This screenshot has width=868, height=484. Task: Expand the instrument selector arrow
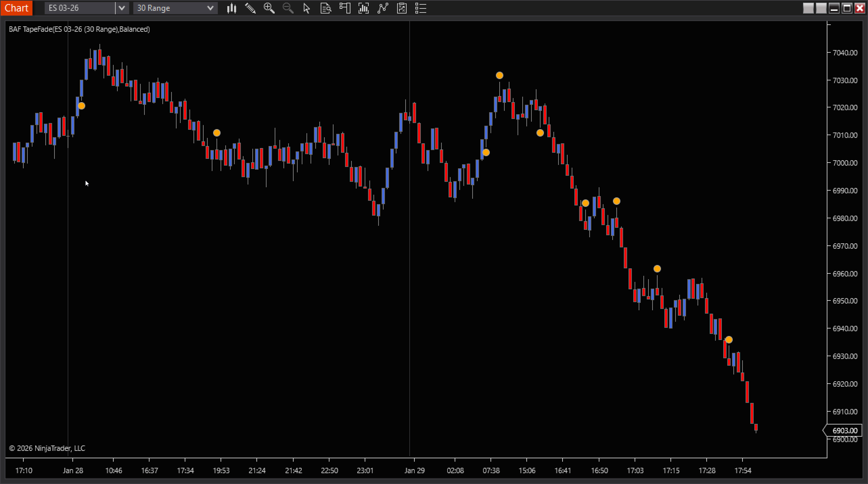[x=122, y=8]
